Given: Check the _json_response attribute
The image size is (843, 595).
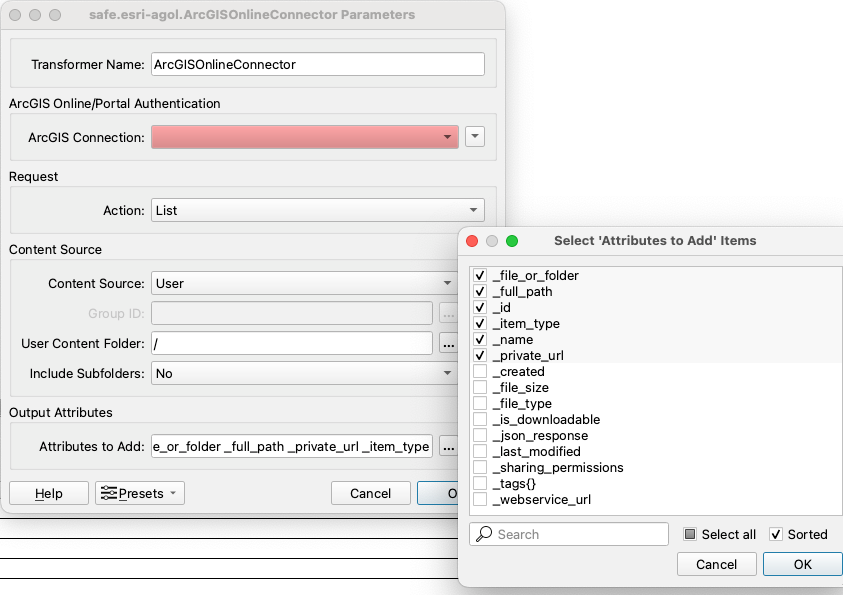Looking at the screenshot, I should [x=480, y=435].
